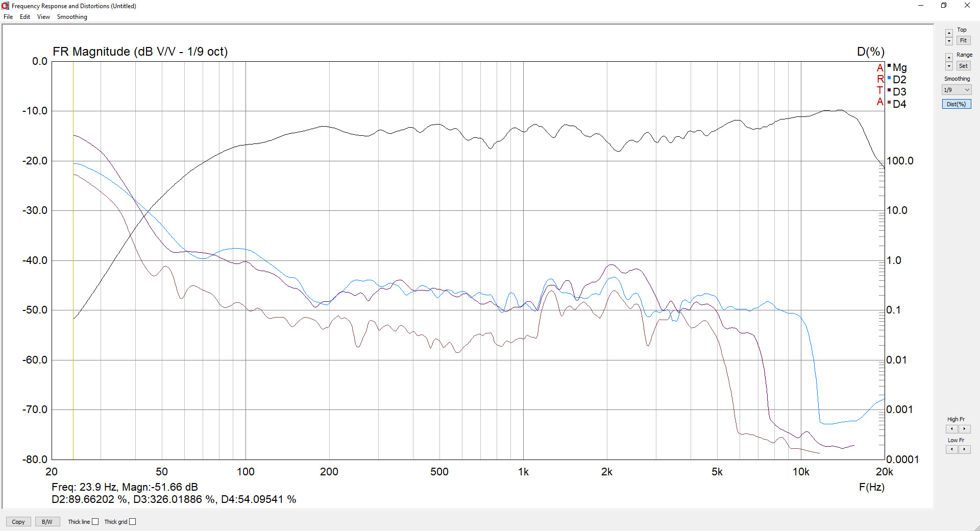
Task: Click the -40.0 dB axis label
Action: [x=35, y=260]
